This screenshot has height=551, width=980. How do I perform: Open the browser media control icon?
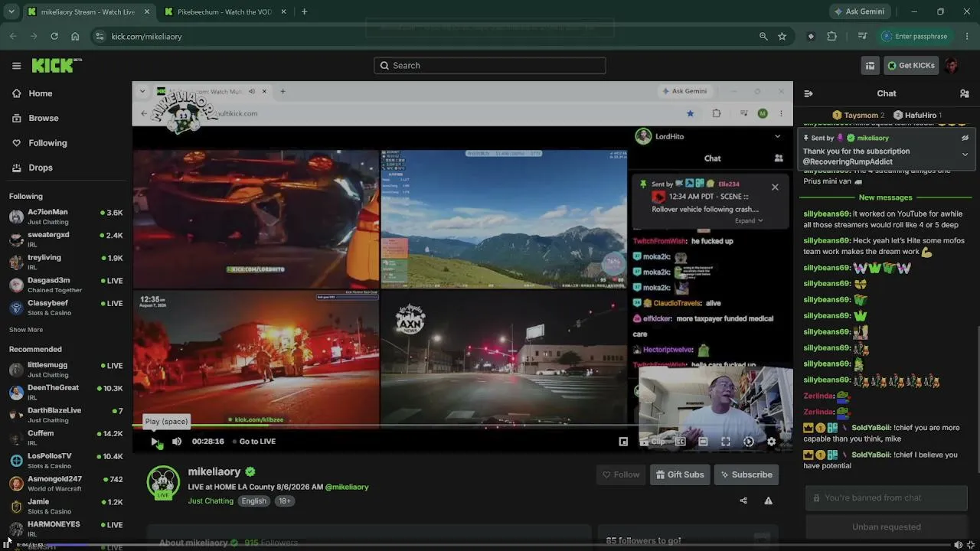[862, 36]
